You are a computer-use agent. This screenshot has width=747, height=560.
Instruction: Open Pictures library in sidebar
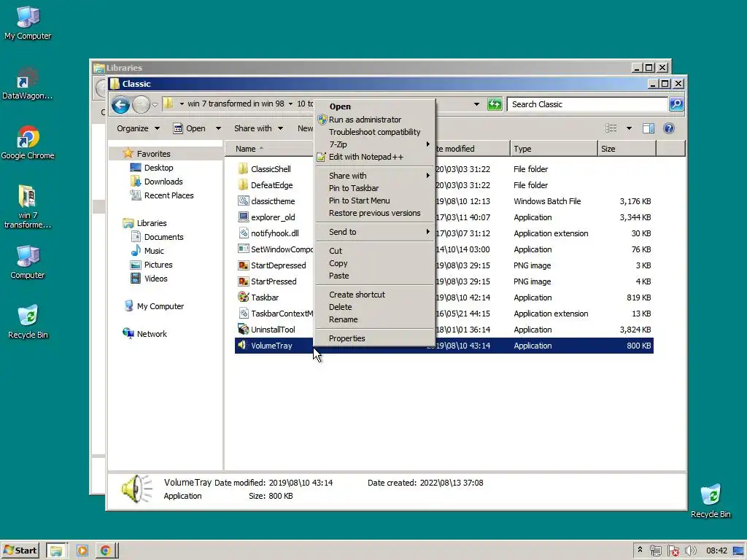click(x=158, y=264)
